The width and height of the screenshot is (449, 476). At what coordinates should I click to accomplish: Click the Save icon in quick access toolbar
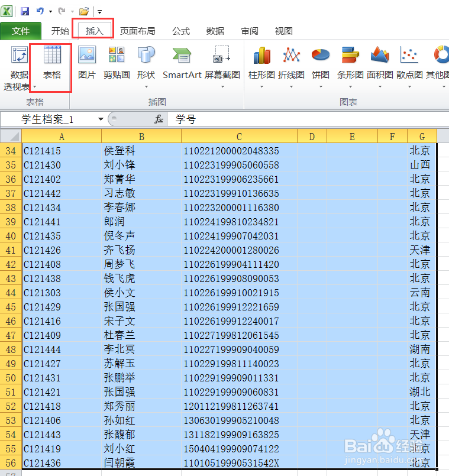point(25,12)
